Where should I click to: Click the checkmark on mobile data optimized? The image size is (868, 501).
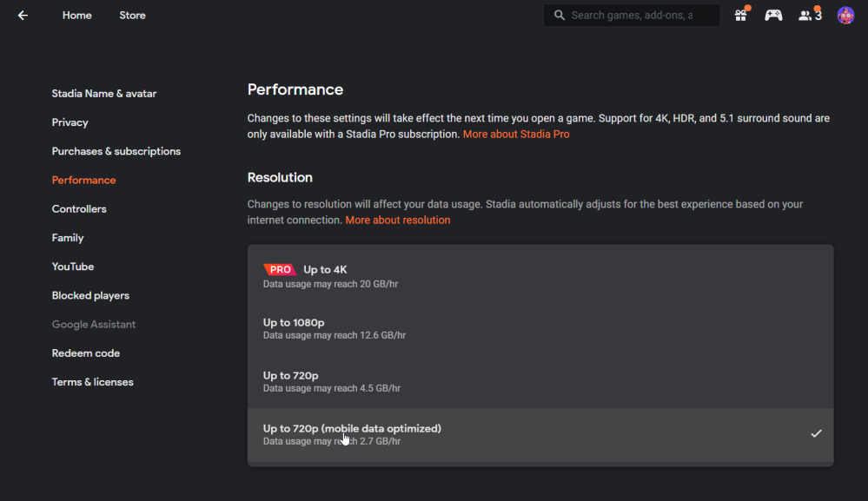point(816,433)
